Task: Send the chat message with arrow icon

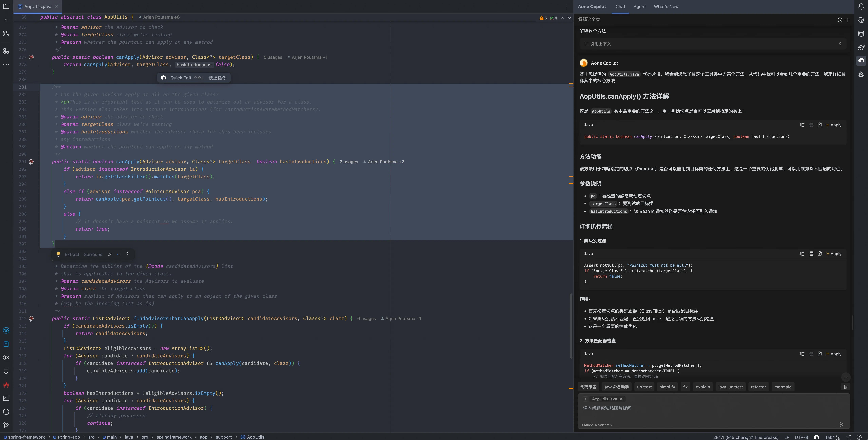Action: pos(841,424)
